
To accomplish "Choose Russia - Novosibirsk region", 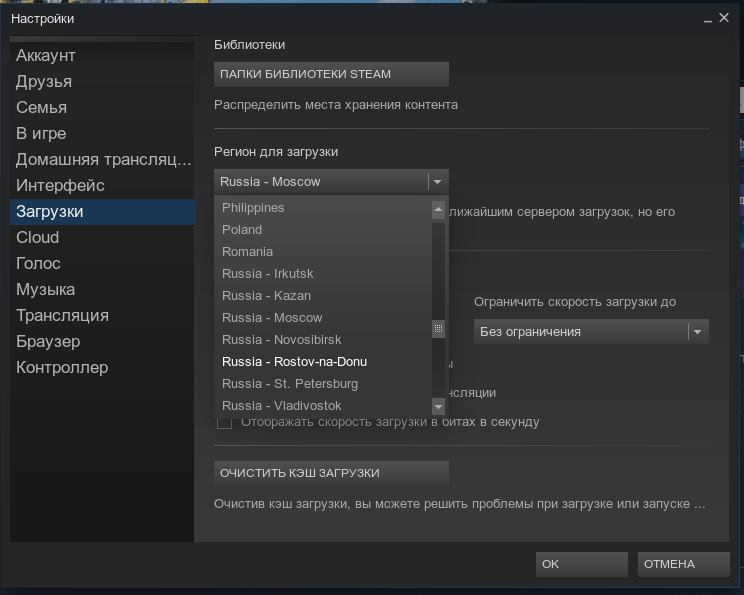I will click(324, 340).
